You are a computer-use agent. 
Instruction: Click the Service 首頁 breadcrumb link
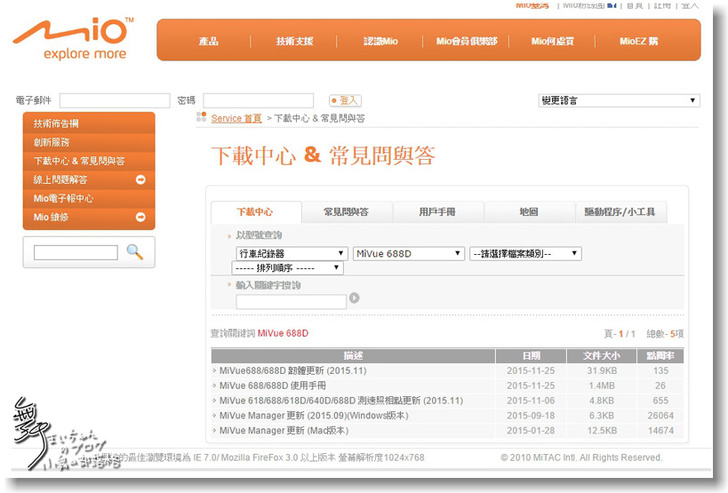click(236, 118)
